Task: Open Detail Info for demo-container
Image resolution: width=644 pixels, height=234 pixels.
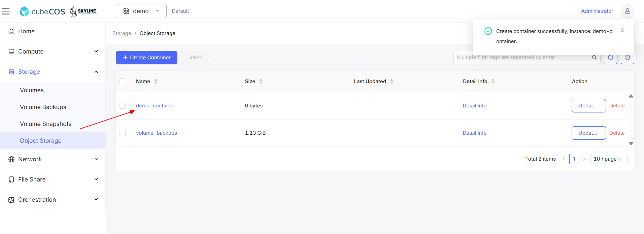Action: 474,106
